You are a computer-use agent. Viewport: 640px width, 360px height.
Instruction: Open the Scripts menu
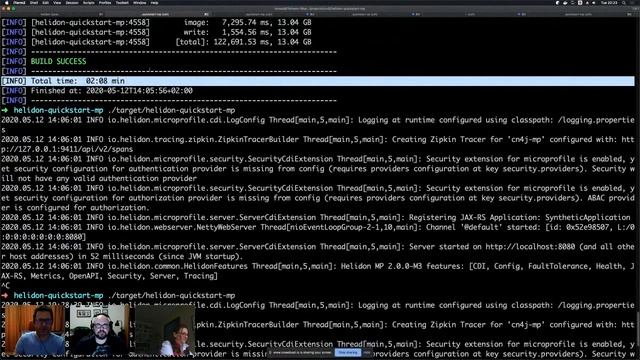coord(89,2)
